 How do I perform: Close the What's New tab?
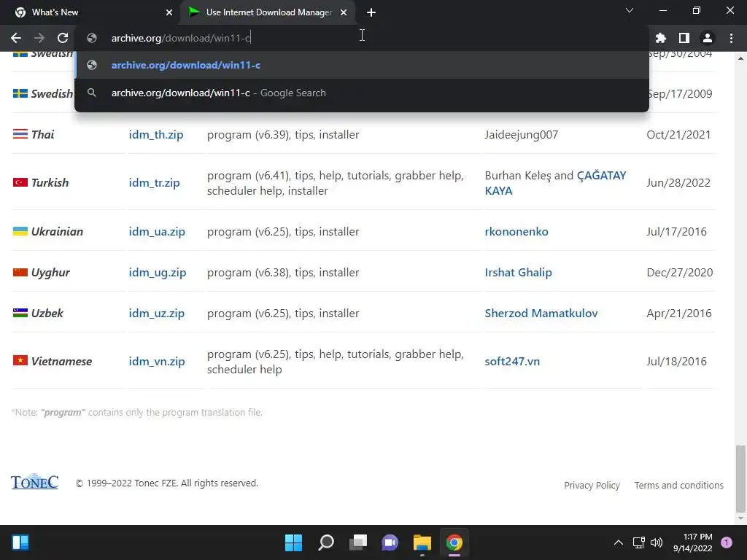click(169, 12)
